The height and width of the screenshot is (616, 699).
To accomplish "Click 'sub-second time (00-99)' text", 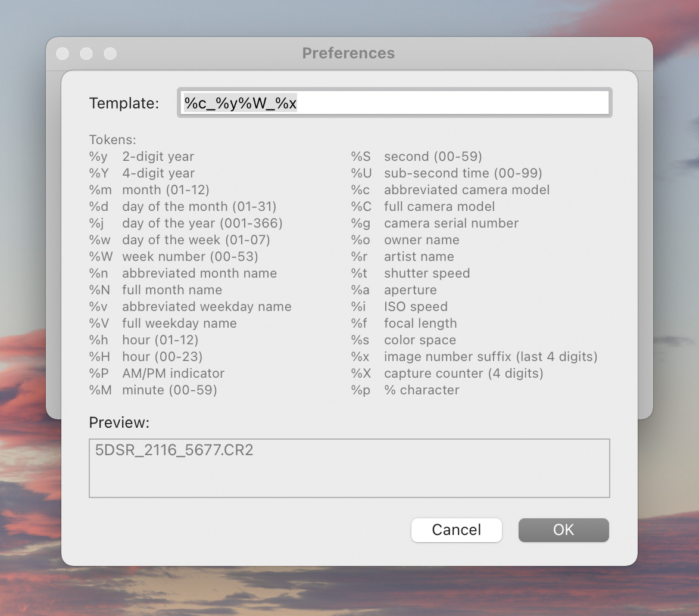I will [463, 173].
